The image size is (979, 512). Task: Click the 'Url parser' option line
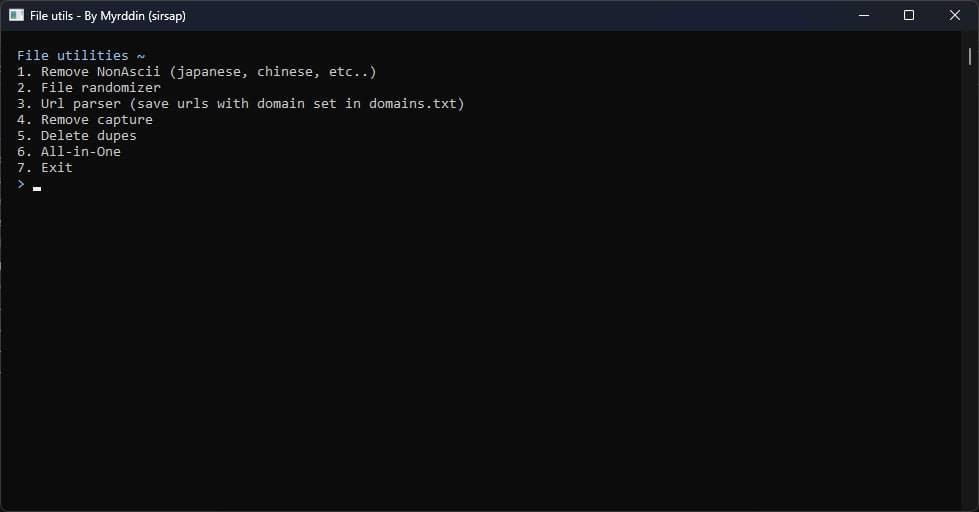[240, 104]
